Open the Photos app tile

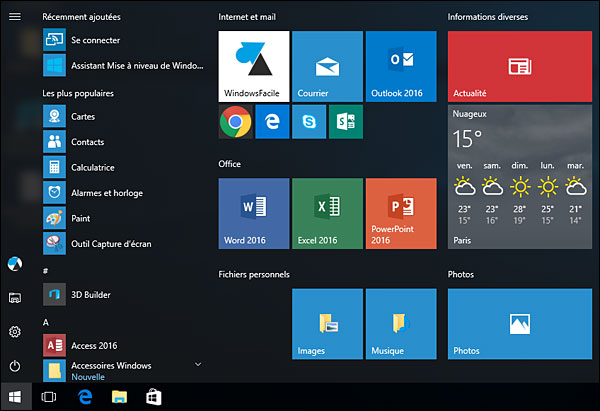(520, 324)
